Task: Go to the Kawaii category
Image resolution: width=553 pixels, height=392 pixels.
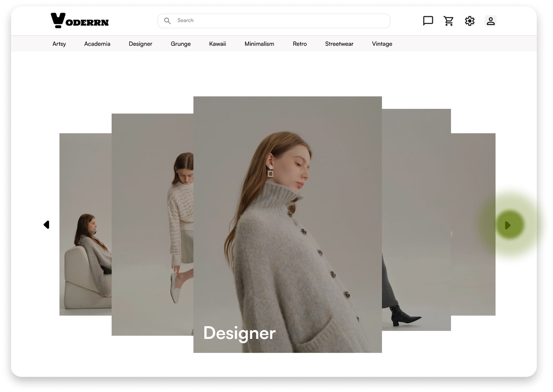Action: pos(217,44)
